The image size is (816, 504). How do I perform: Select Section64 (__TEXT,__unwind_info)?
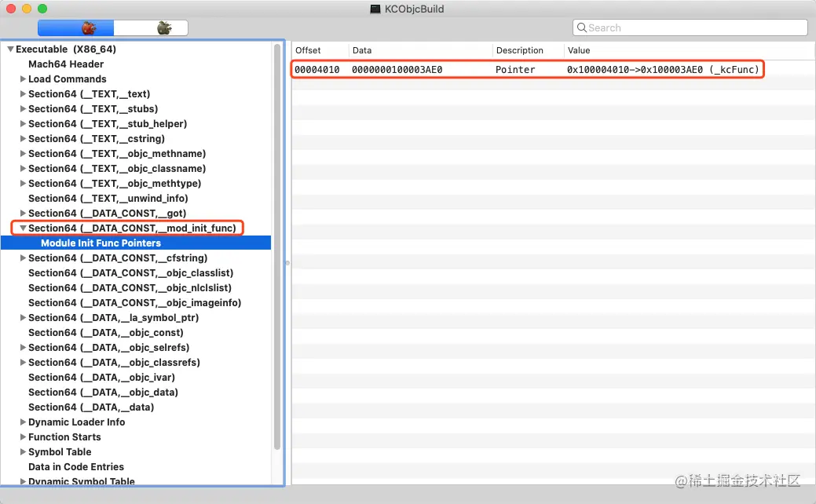coord(108,198)
